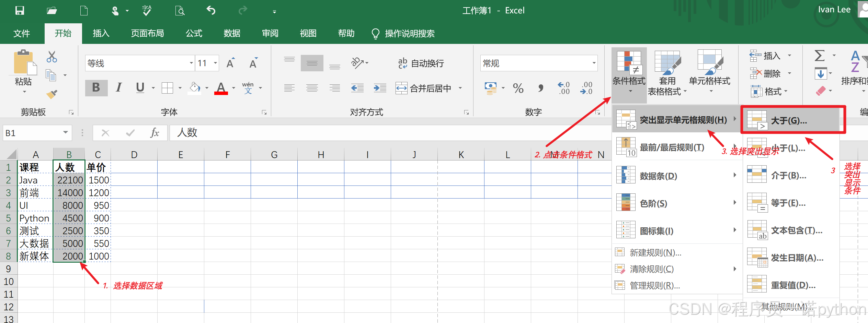The image size is (868, 323).
Task: Click the AutoSum sigma icon
Action: point(820,56)
